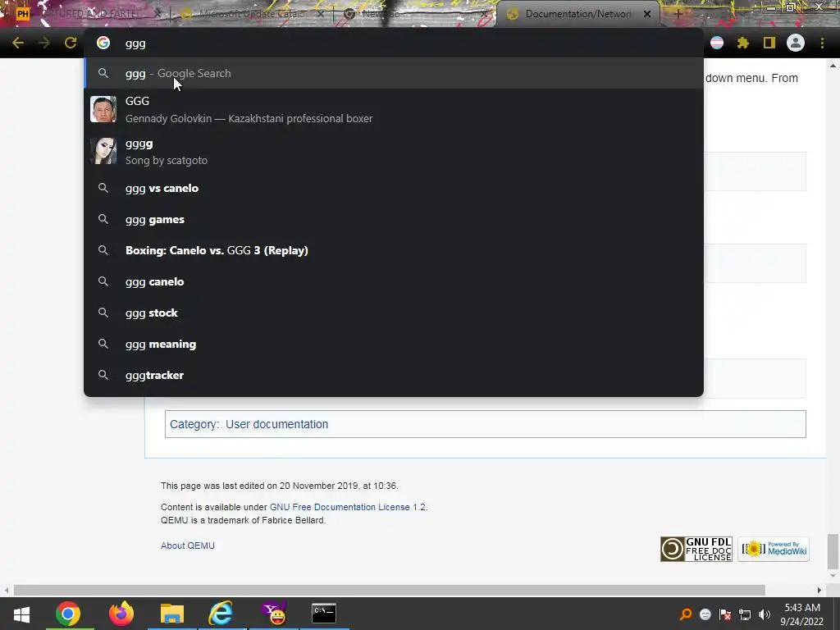This screenshot has width=840, height=630.
Task: Open Internet Explorer from the taskbar
Action: click(221, 614)
